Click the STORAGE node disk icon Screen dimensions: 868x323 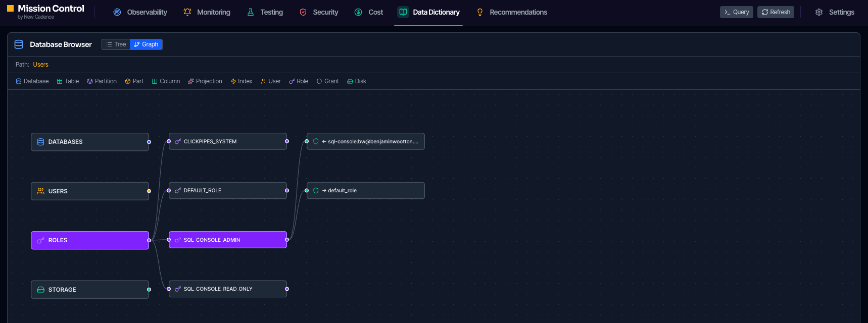[x=41, y=290]
